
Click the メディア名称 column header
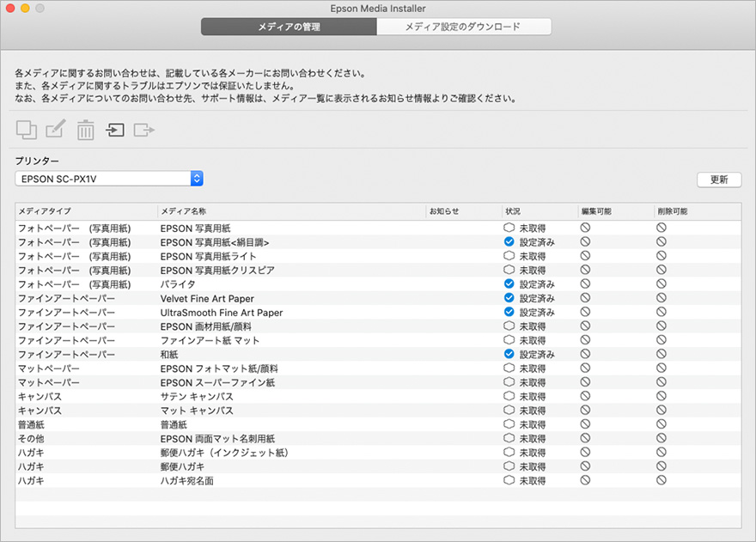[x=292, y=211]
